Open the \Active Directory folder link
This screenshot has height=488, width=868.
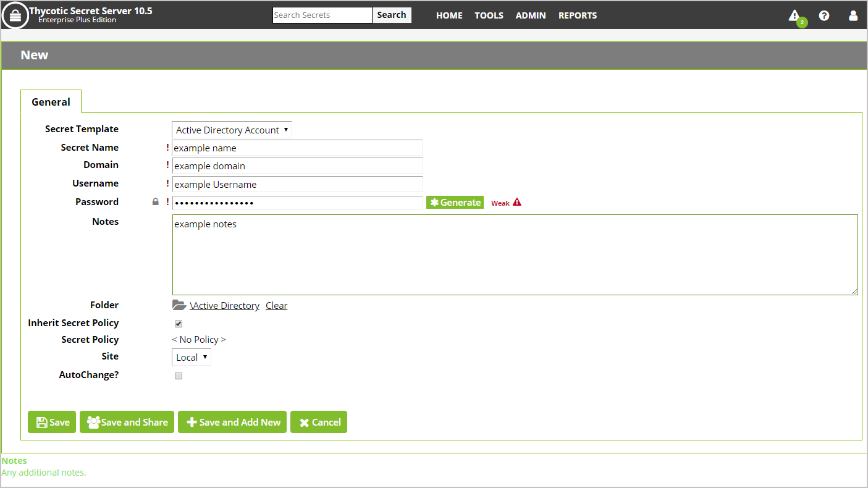point(225,306)
